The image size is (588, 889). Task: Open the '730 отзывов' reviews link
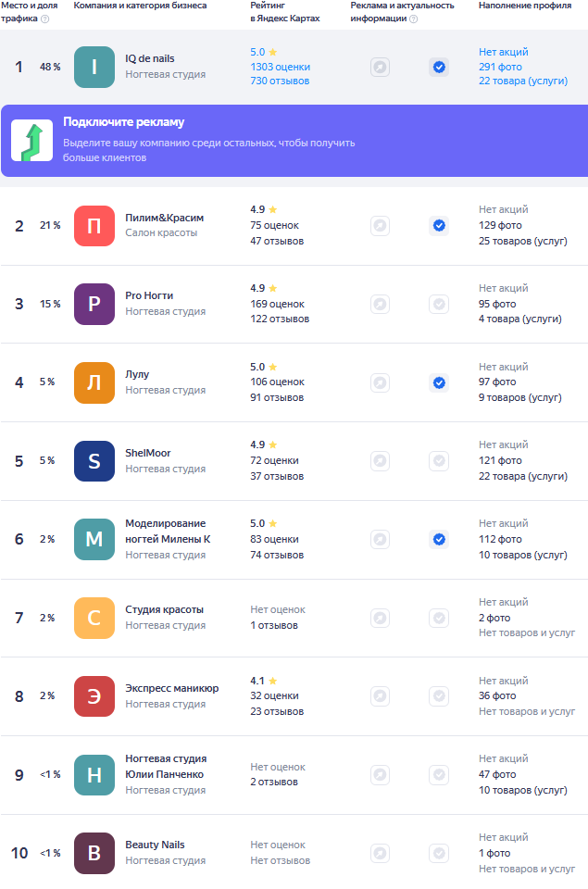[x=279, y=81]
